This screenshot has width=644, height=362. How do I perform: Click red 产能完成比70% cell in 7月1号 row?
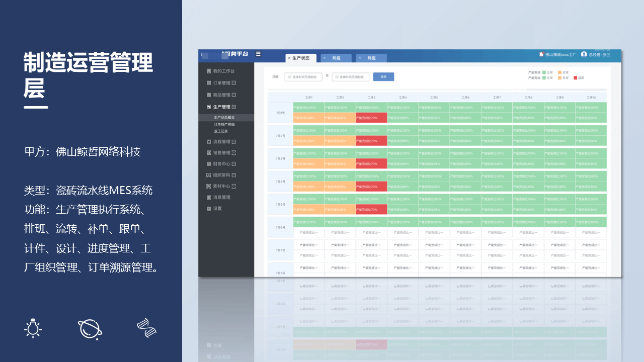click(371, 118)
